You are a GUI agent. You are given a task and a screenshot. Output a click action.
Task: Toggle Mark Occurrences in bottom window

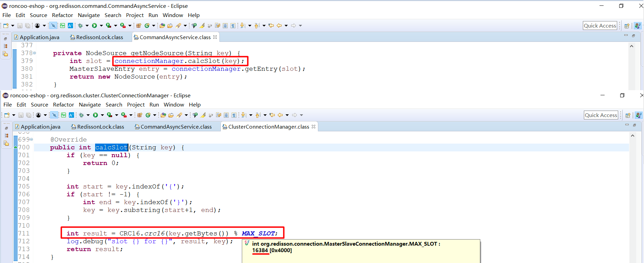click(203, 115)
